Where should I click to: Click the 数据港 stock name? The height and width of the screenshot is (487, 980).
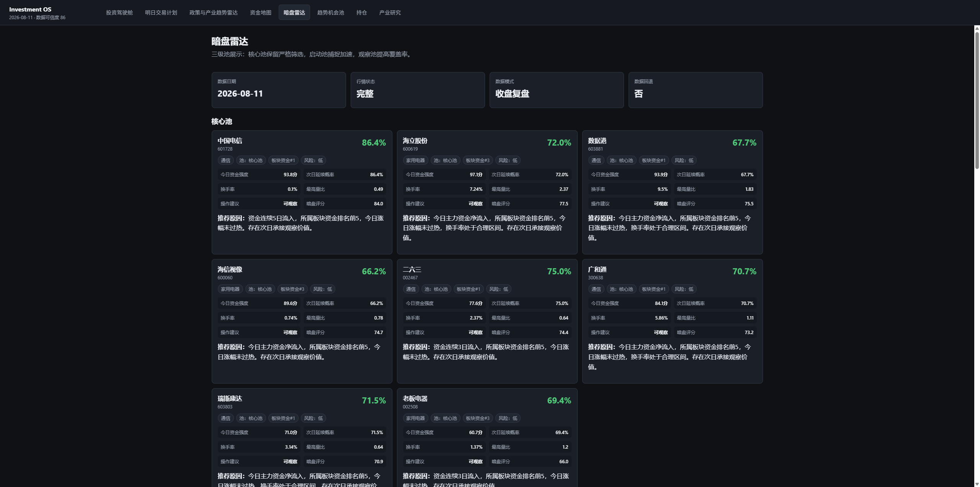click(x=597, y=141)
